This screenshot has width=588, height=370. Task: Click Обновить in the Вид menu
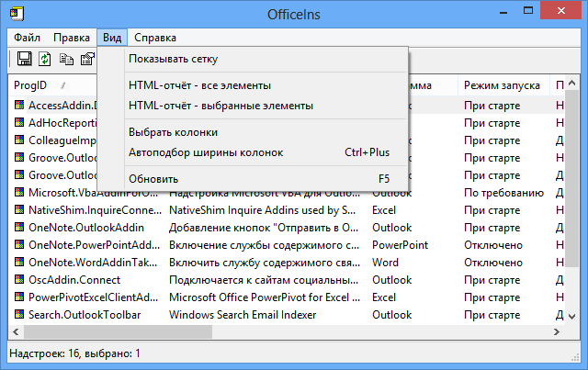click(153, 179)
